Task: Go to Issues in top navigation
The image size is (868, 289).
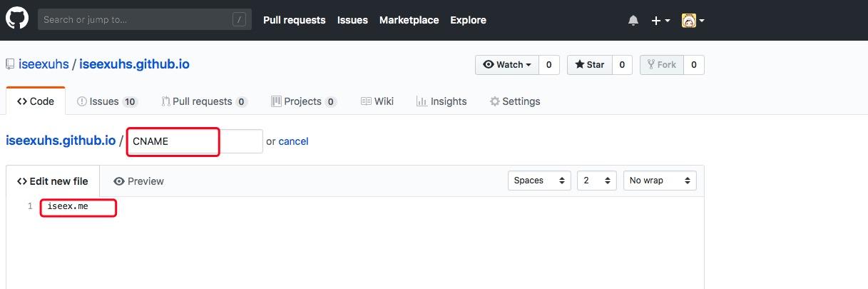Action: [352, 20]
